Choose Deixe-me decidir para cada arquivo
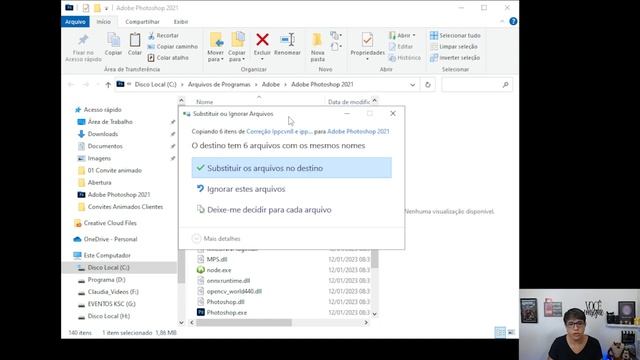The height and width of the screenshot is (360, 640). (291, 210)
